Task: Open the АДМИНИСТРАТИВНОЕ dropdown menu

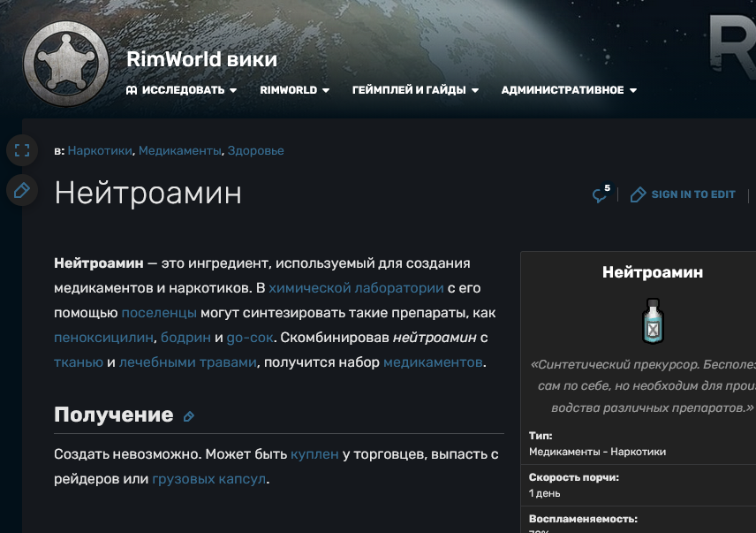Action: coord(569,90)
